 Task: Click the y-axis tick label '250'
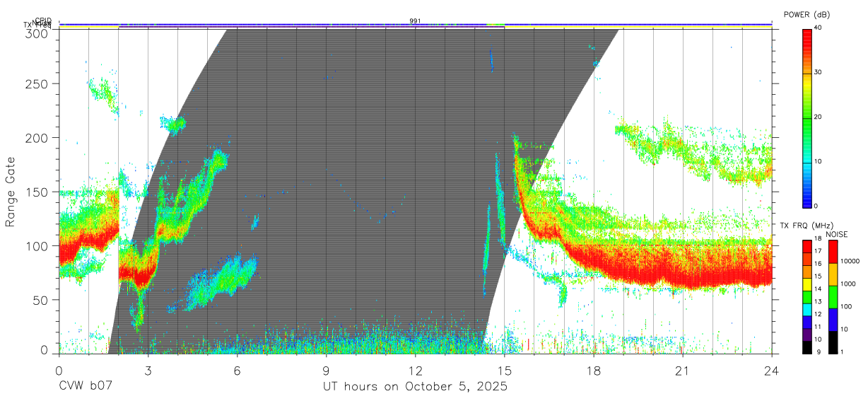[37, 83]
